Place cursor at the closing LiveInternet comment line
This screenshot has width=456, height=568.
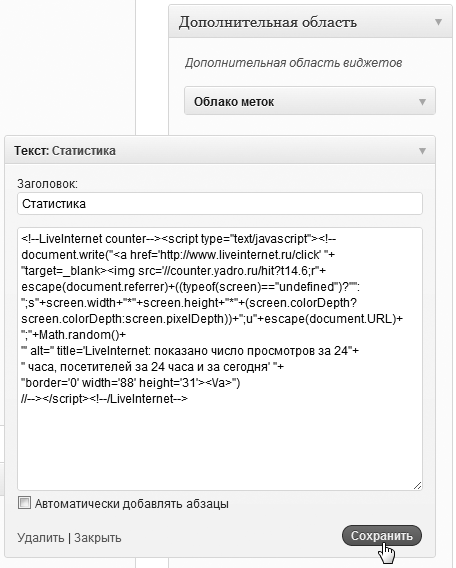[105, 399]
